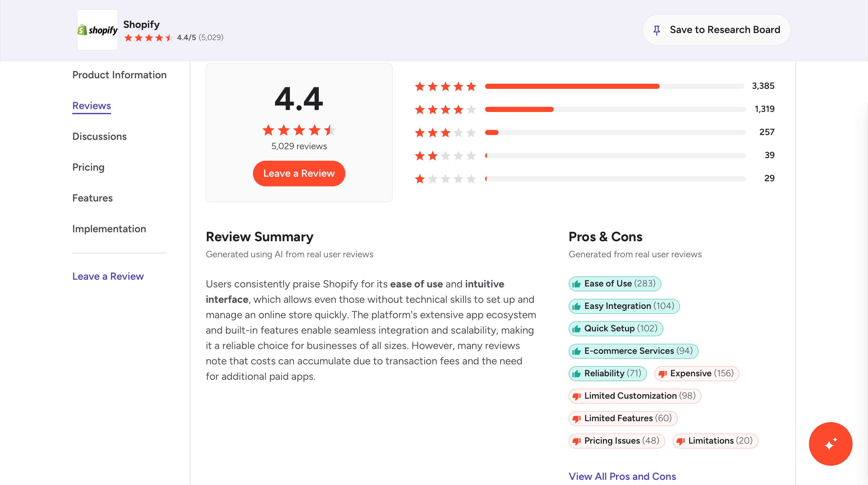Click thumbs-up icon on Quick Setup tag
This screenshot has width=868, height=485.
tap(577, 329)
